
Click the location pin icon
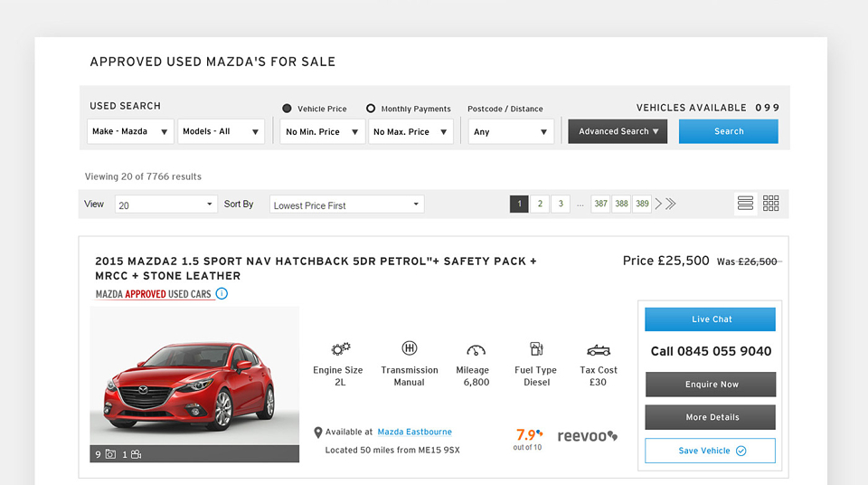(x=317, y=433)
